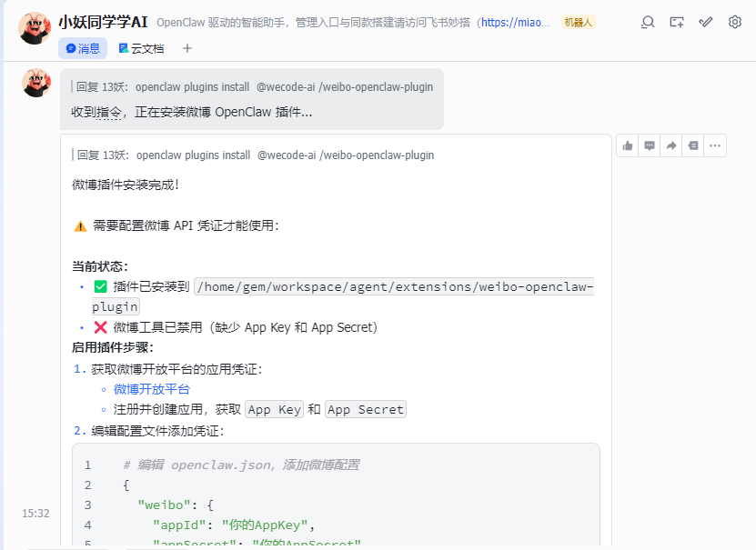
Task: Forward the plugin install message
Action: coord(670,146)
